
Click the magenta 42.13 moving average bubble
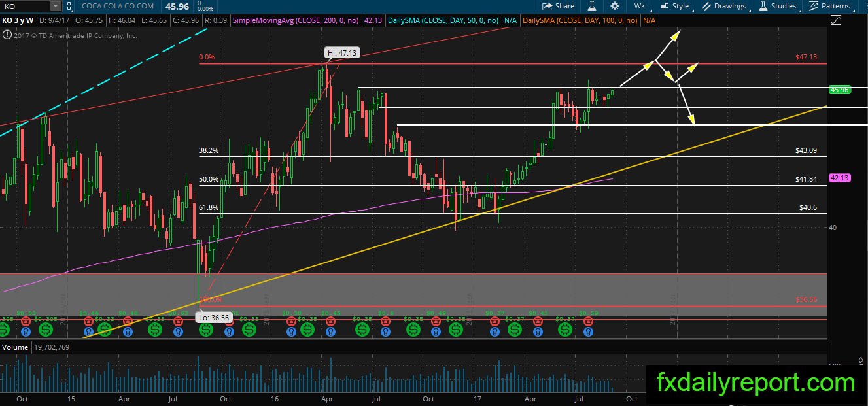(839, 177)
